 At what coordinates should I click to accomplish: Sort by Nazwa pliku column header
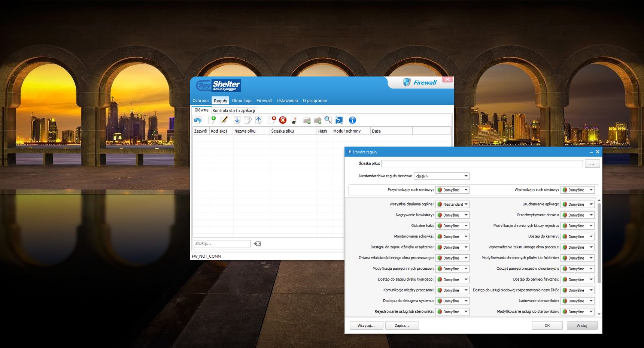tap(251, 131)
